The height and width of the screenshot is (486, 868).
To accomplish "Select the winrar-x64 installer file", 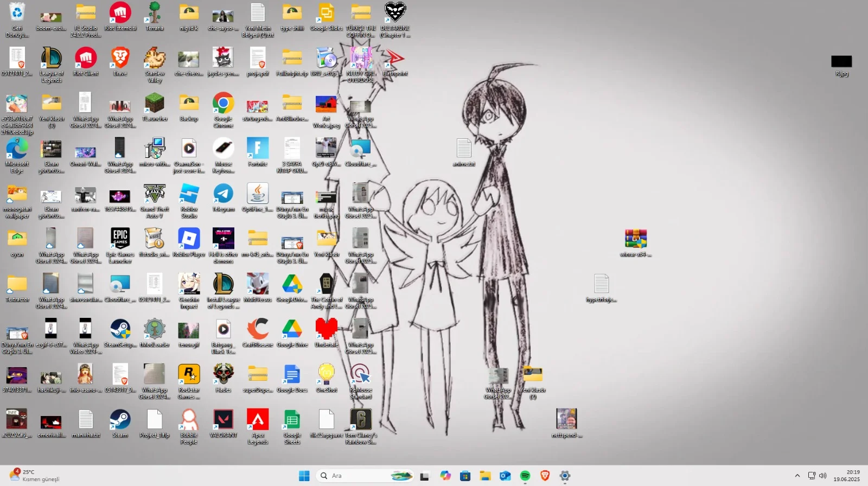I will click(636, 239).
